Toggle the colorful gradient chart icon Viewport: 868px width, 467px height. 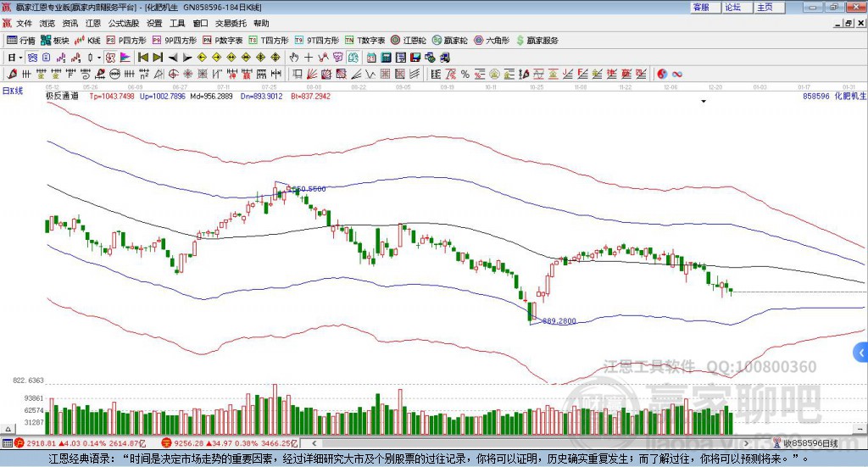pos(125,58)
